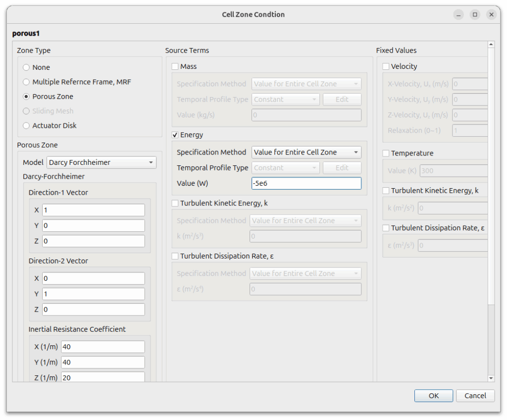This screenshot has height=420, width=507.
Task: Open the porous Model dropdown
Action: pos(101,162)
